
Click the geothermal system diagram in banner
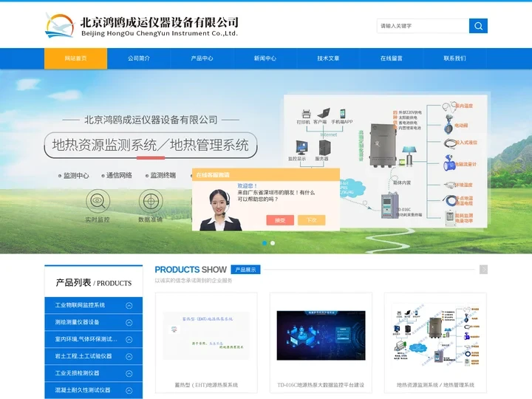tap(386, 162)
